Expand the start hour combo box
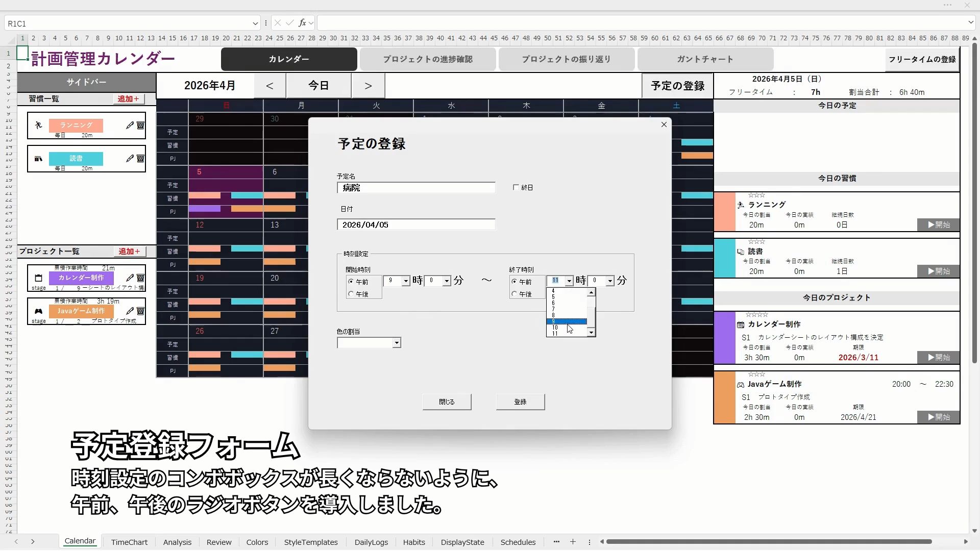Viewport: 980px width, 551px height. [406, 281]
